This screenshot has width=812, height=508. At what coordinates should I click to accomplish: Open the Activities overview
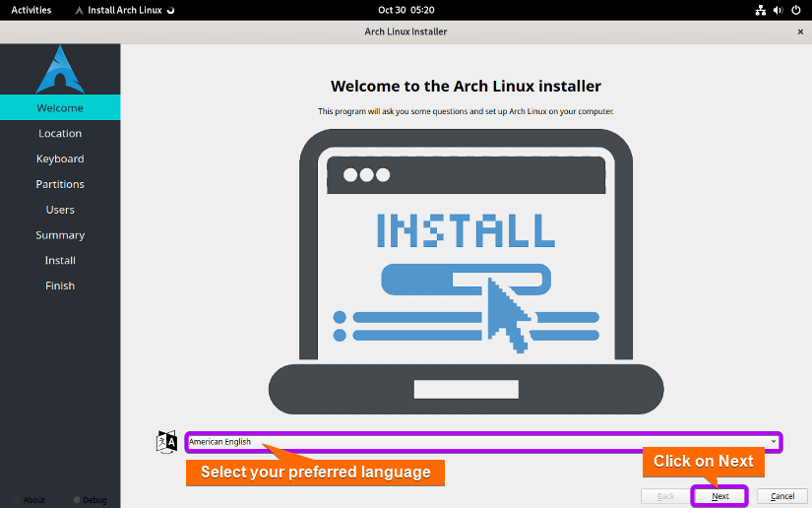(31, 10)
